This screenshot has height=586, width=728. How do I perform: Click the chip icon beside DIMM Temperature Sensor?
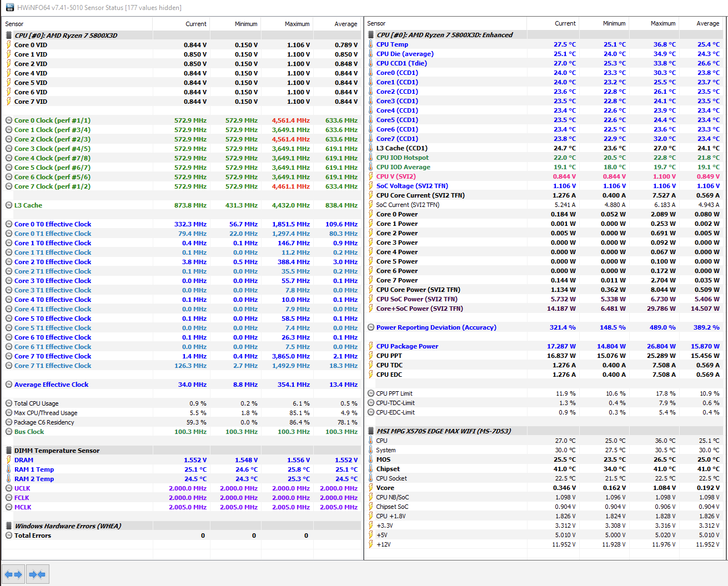click(9, 451)
